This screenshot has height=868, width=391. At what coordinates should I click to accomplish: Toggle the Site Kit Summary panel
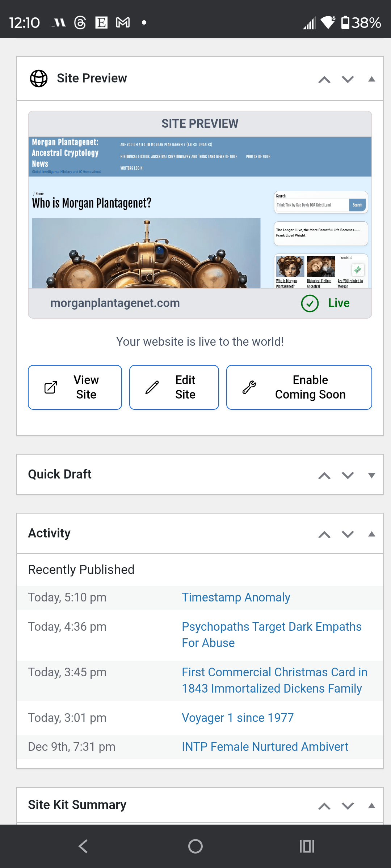pyautogui.click(x=371, y=806)
